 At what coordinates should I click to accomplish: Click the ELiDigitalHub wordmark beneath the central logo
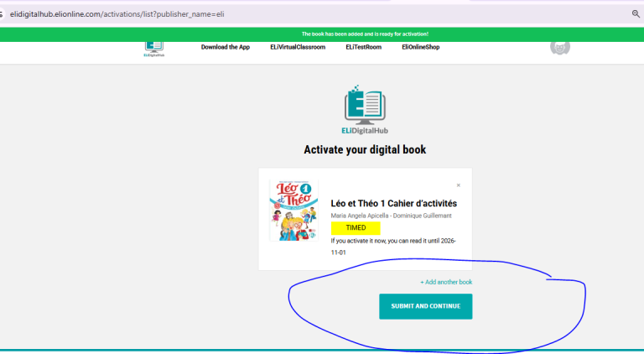(x=365, y=131)
